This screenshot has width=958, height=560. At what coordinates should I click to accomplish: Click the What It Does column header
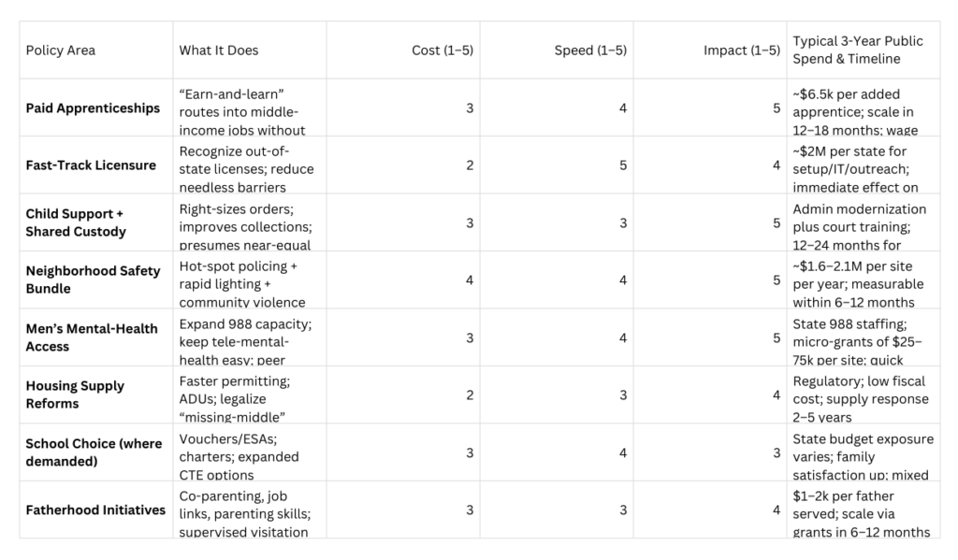coord(249,50)
